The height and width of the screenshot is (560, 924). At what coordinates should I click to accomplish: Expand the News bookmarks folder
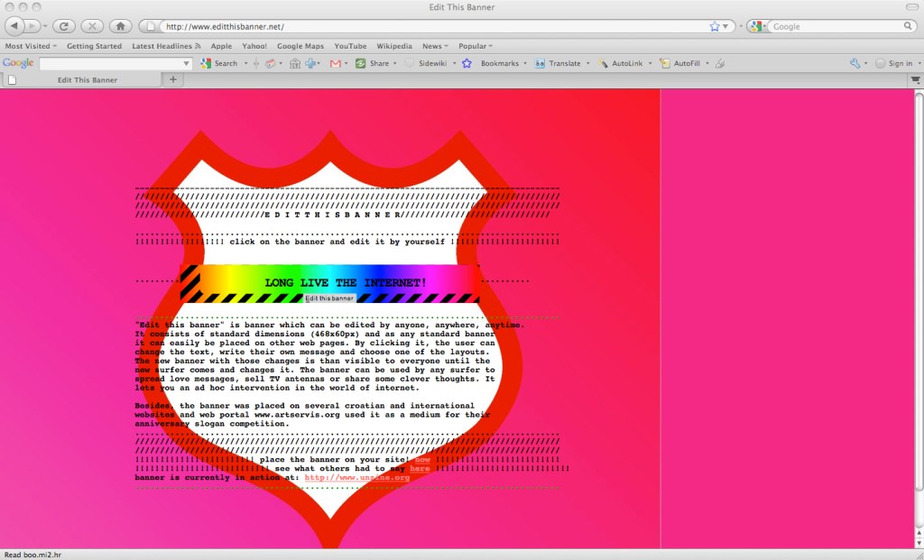pos(435,46)
